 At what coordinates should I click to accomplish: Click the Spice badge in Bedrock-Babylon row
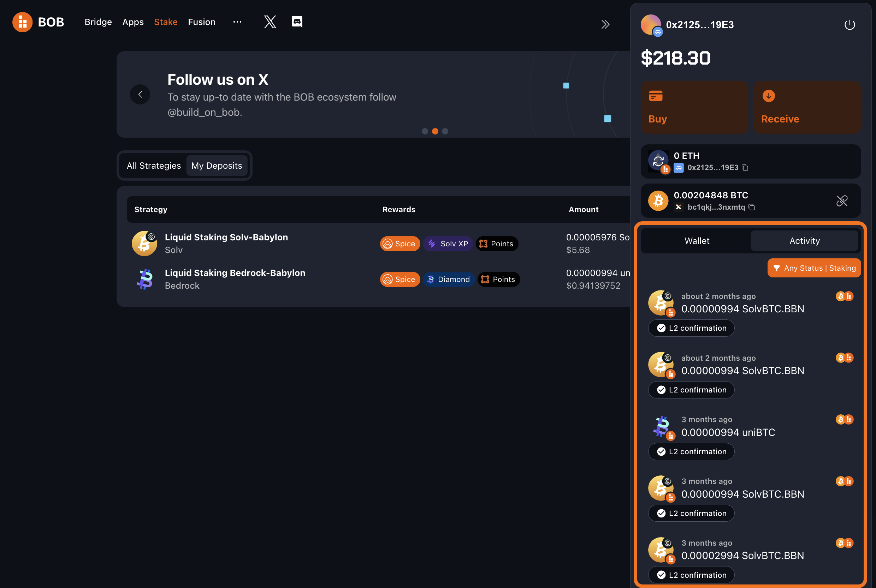400,280
